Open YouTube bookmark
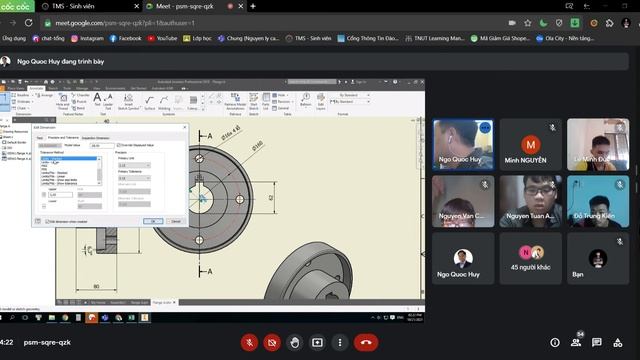The image size is (640, 360). [x=162, y=38]
